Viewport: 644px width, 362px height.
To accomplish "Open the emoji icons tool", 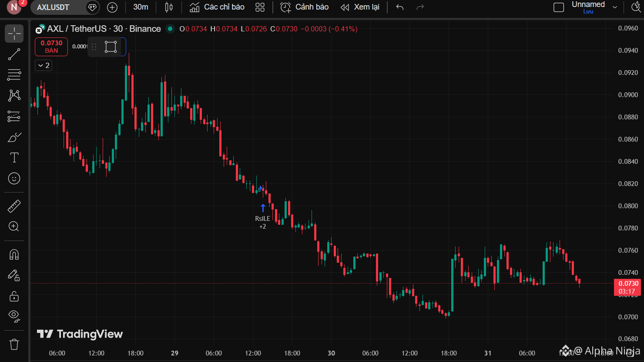I will [x=14, y=179].
